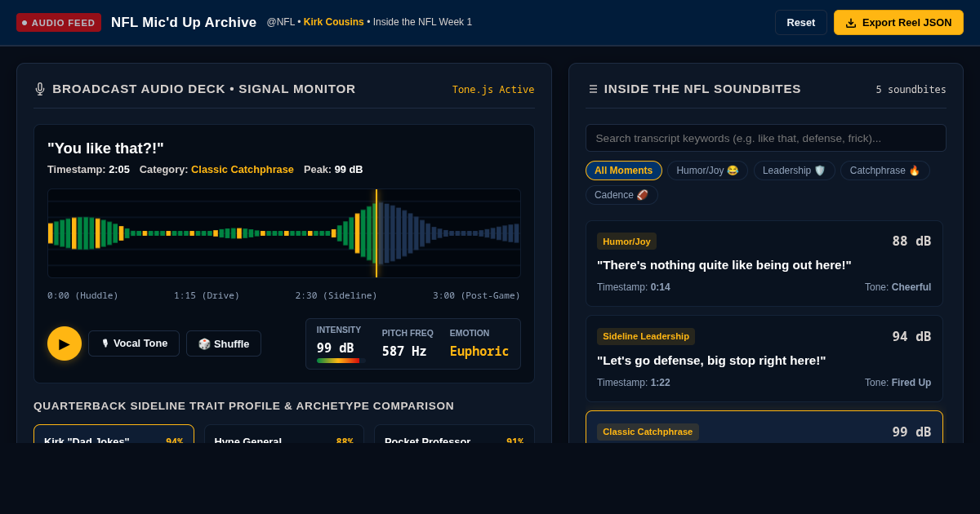Click the Kirk Cousins link in header
This screenshot has width=980, height=514.
point(334,22)
